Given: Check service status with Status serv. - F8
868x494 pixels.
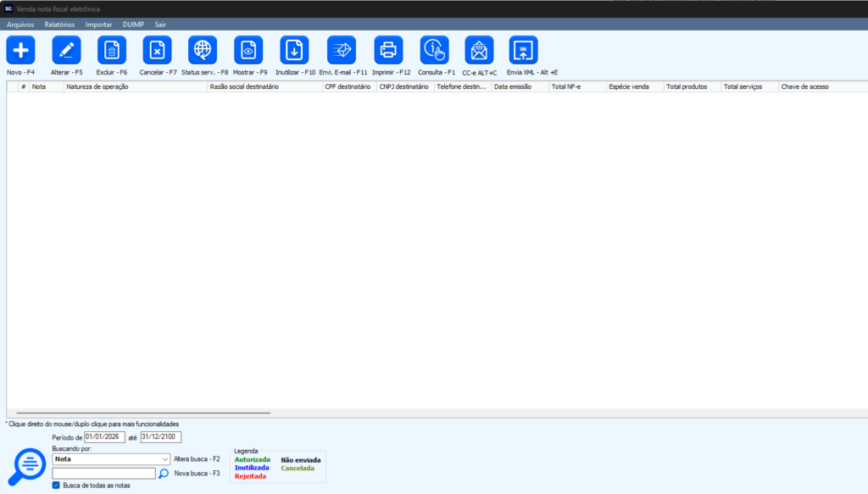Looking at the screenshot, I should tap(203, 50).
